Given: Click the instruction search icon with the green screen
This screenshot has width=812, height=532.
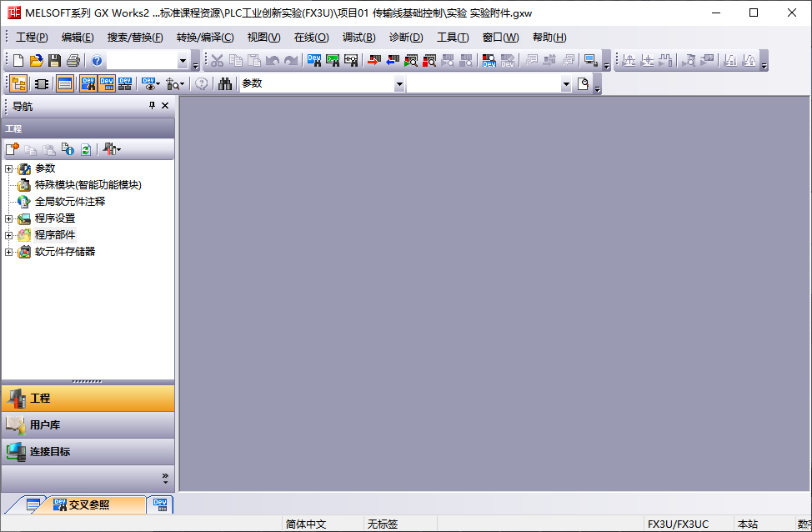Looking at the screenshot, I should (x=333, y=61).
